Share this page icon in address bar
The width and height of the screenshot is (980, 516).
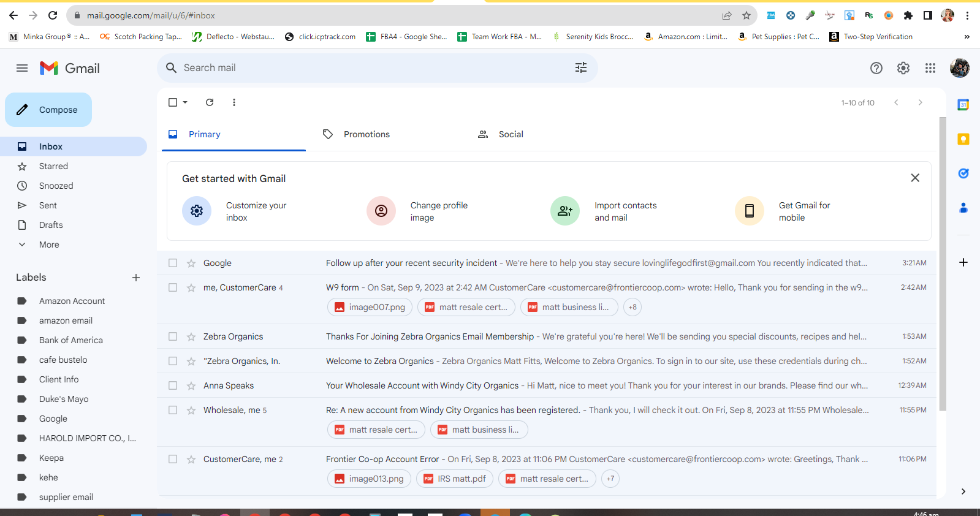[727, 15]
